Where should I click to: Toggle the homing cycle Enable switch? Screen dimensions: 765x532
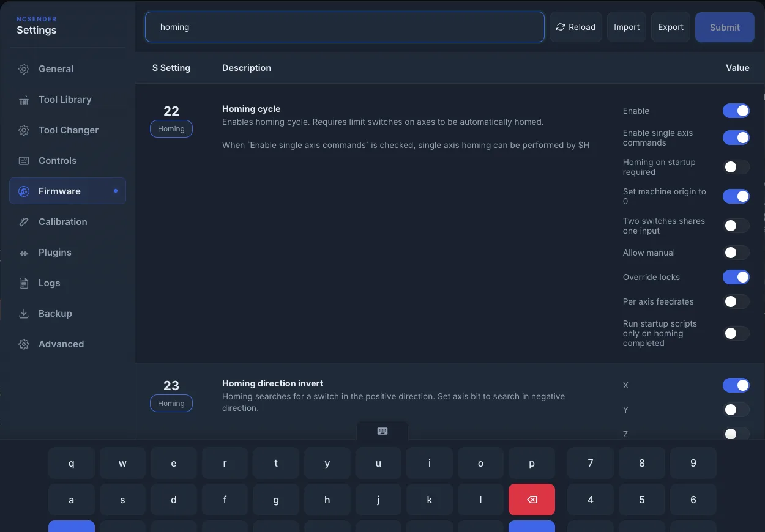pos(736,111)
